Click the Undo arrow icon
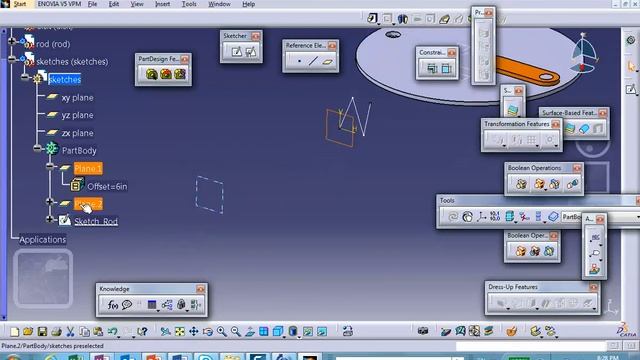The width and height of the screenshot is (640, 360). [112, 331]
